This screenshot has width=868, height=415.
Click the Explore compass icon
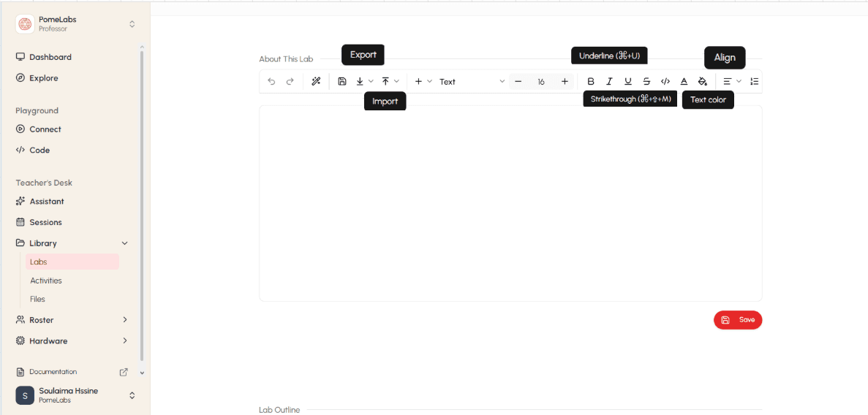click(x=20, y=78)
